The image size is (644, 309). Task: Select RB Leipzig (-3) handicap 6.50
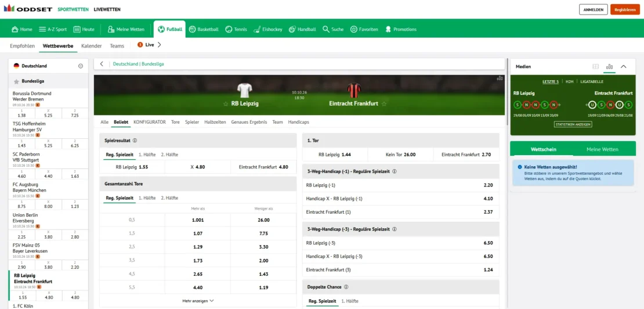pyautogui.click(x=400, y=243)
